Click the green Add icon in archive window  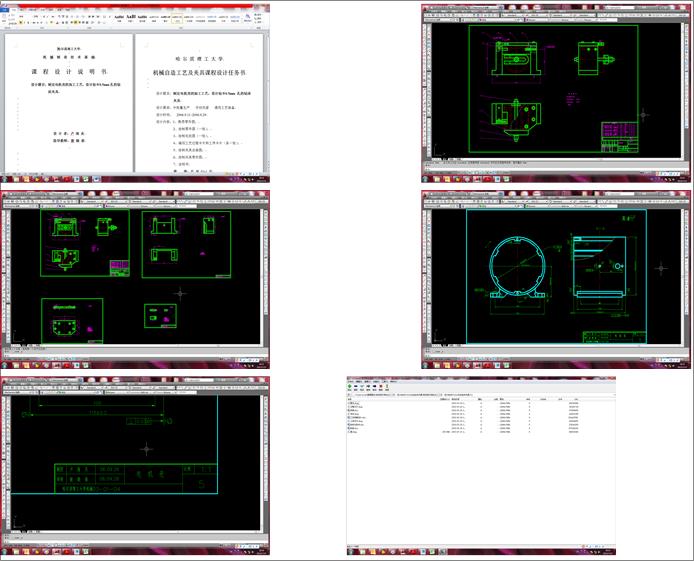[x=350, y=387]
